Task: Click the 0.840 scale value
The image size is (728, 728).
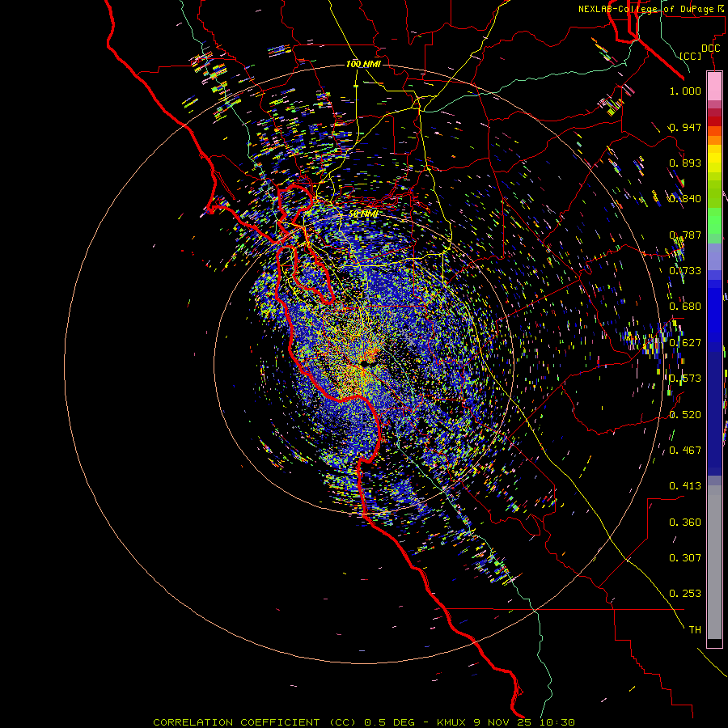Action: 685,199
